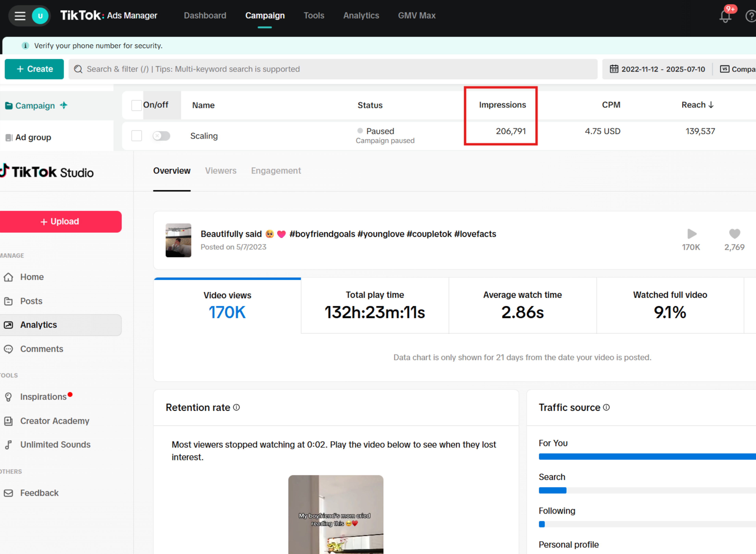This screenshot has height=554, width=756.
Task: Click the Campaign folder icon
Action: (9, 106)
